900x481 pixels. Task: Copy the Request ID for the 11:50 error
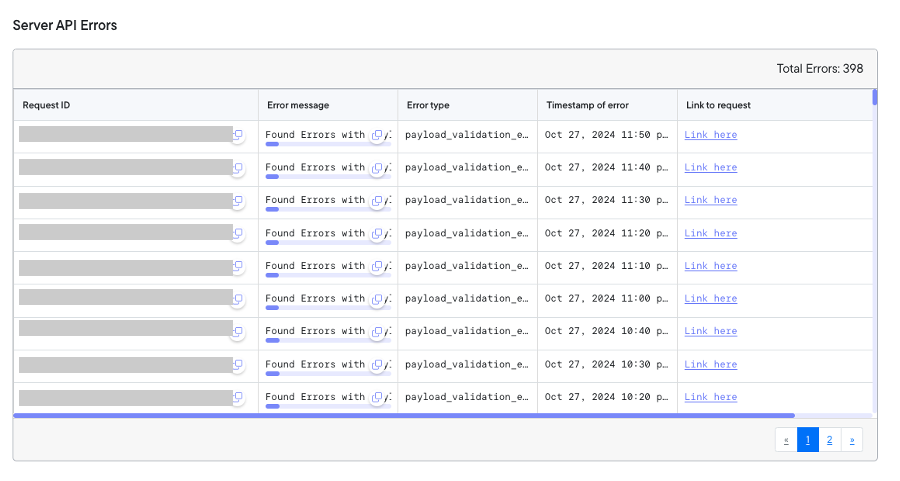pos(238,135)
